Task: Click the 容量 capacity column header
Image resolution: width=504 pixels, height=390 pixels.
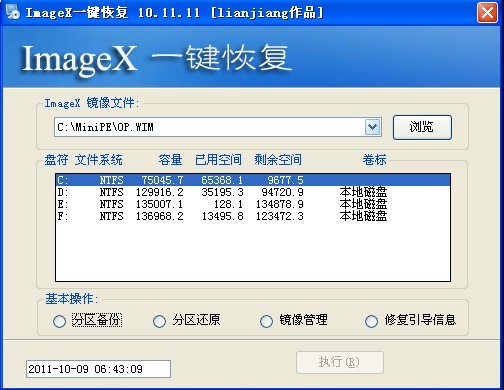Action: 170,160
